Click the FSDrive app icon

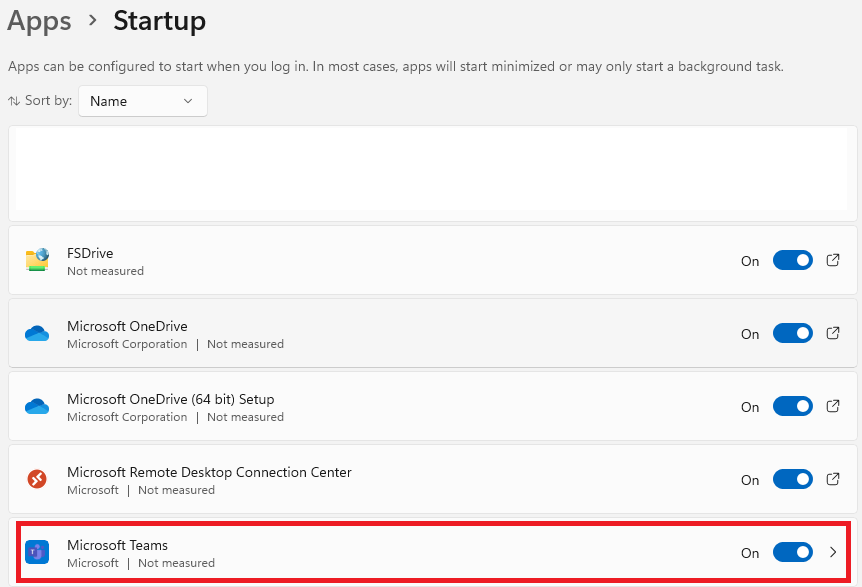37,259
